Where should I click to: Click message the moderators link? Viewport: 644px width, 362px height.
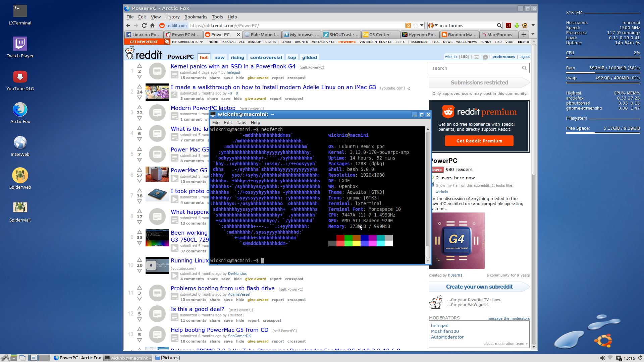click(508, 318)
